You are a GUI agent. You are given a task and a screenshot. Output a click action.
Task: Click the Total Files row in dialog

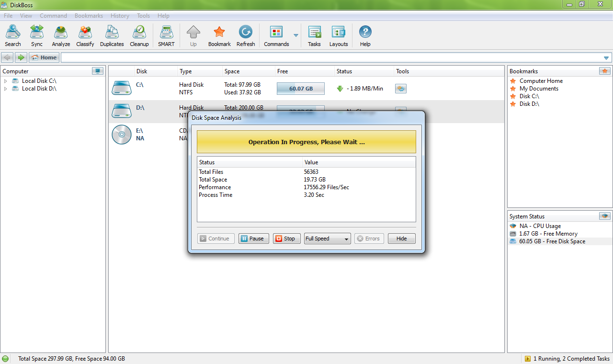(x=306, y=172)
